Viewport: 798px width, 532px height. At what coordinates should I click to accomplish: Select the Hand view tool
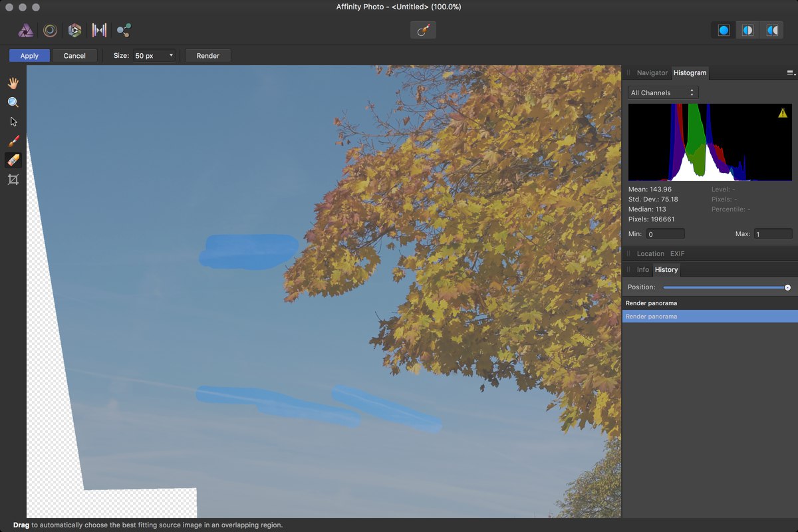click(x=13, y=83)
